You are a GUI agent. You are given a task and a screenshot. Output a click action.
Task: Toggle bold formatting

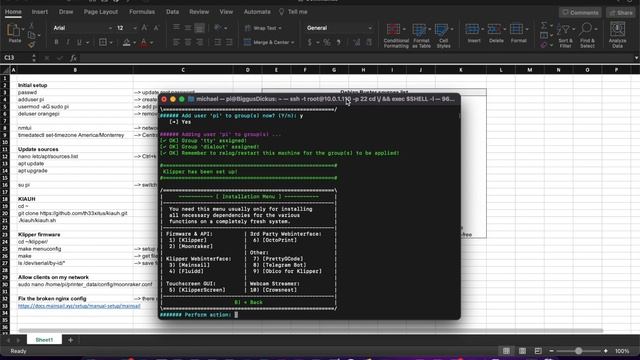pos(56,42)
